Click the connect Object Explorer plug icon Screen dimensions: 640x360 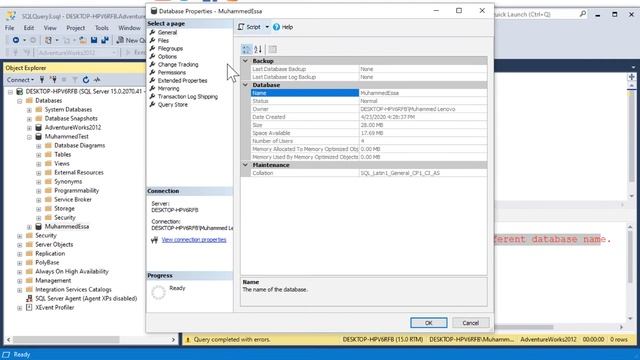click(x=42, y=80)
